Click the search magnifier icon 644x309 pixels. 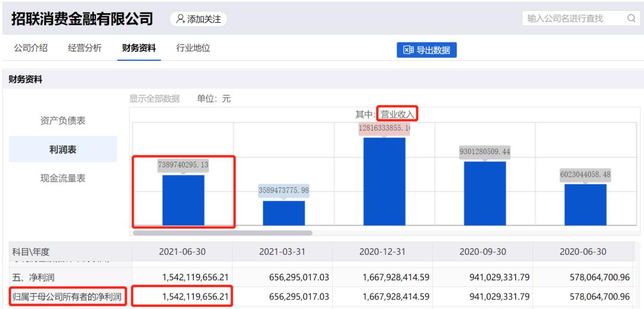pos(631,18)
